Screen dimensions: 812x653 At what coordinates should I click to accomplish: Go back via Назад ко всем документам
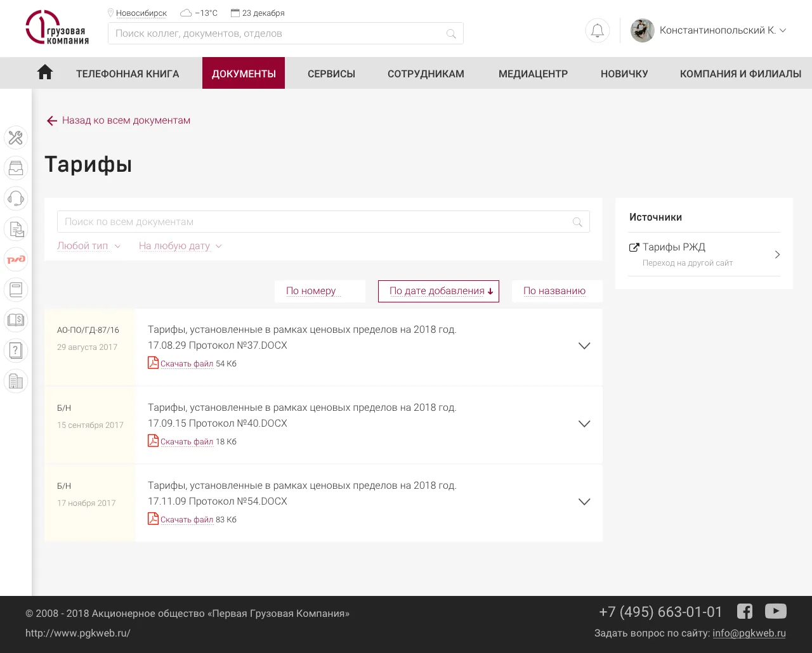[x=126, y=120]
